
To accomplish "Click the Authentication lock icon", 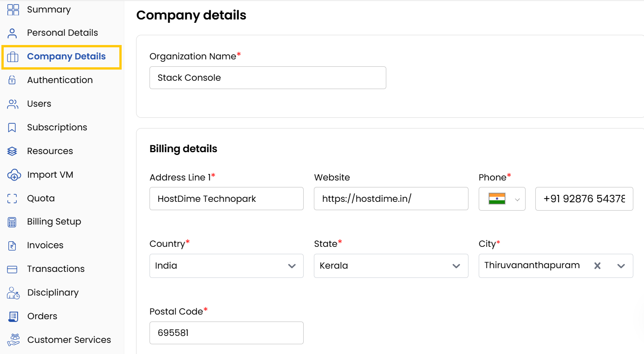I will 13,79.
